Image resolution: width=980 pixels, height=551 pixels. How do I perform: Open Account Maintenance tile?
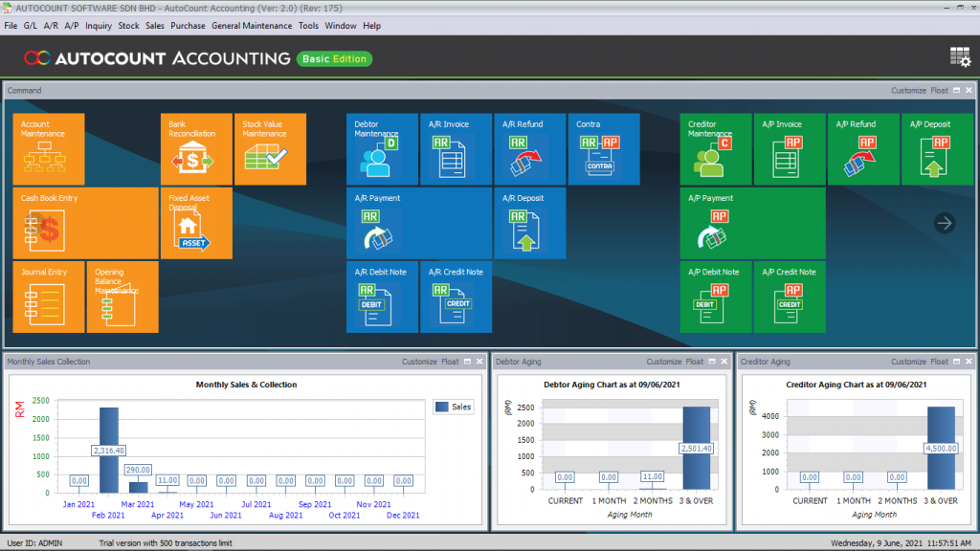[49, 148]
